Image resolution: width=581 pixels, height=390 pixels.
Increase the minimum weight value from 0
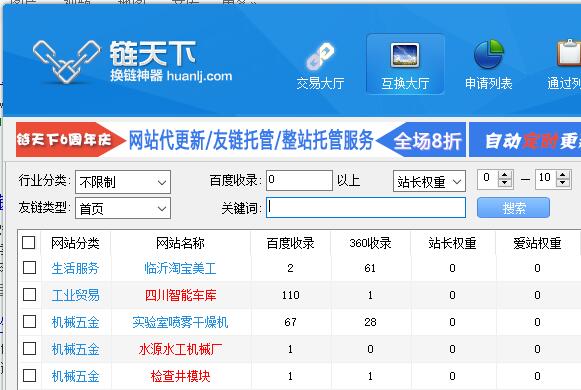click(504, 174)
